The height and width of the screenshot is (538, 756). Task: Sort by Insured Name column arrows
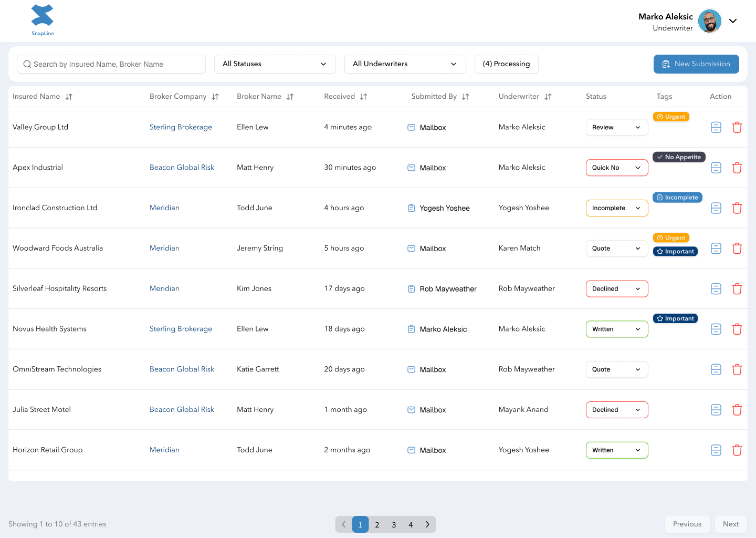pyautogui.click(x=69, y=97)
